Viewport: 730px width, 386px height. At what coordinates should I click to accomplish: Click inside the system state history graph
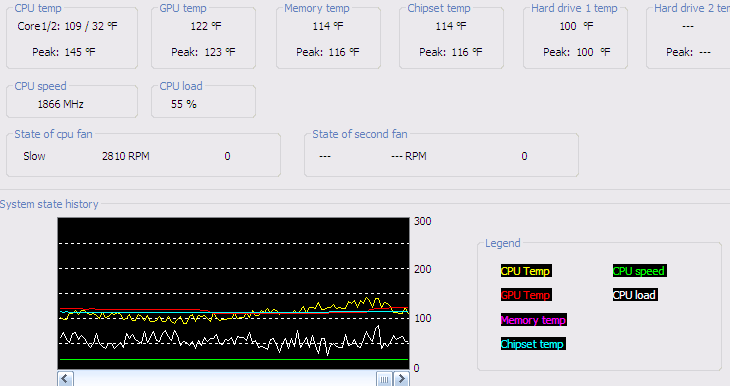point(233,293)
